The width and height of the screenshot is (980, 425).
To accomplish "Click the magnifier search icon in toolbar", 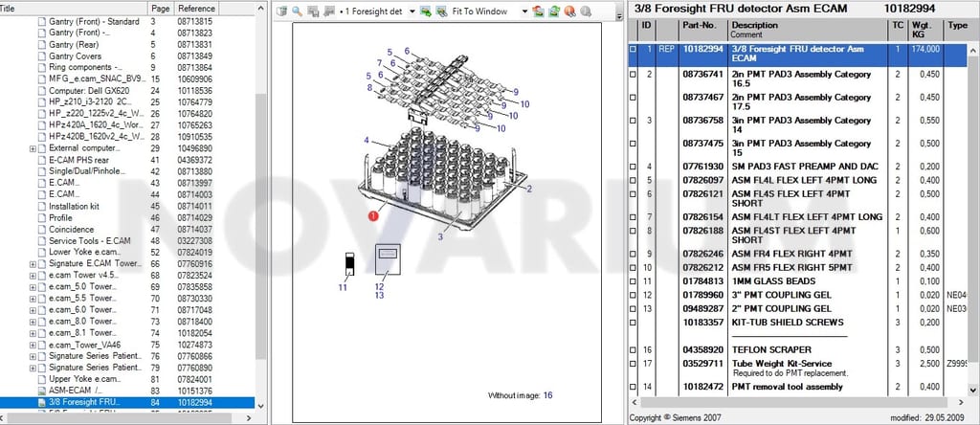I will click(x=297, y=11).
